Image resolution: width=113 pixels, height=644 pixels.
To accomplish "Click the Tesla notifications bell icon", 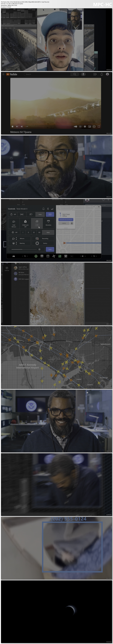I will pos(43,209).
